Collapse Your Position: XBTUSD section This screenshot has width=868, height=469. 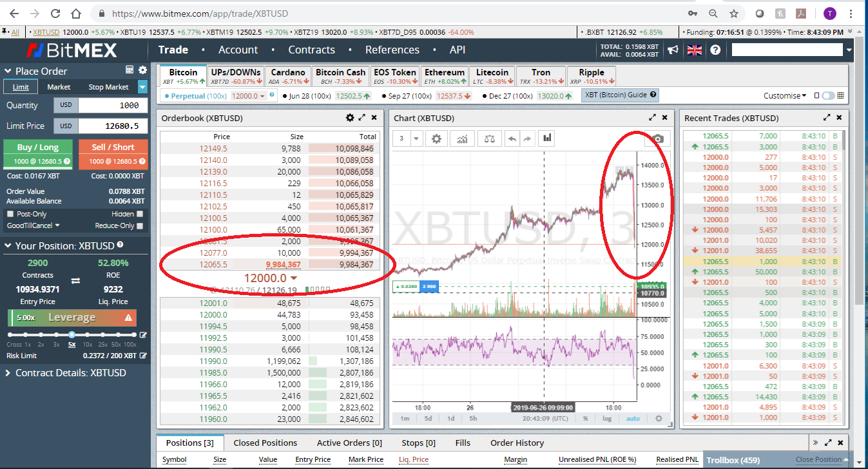8,245
